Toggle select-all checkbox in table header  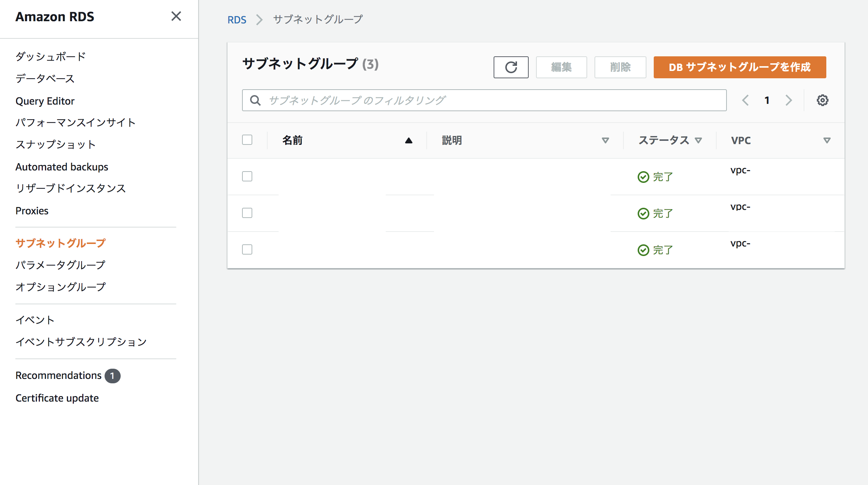[x=247, y=140]
